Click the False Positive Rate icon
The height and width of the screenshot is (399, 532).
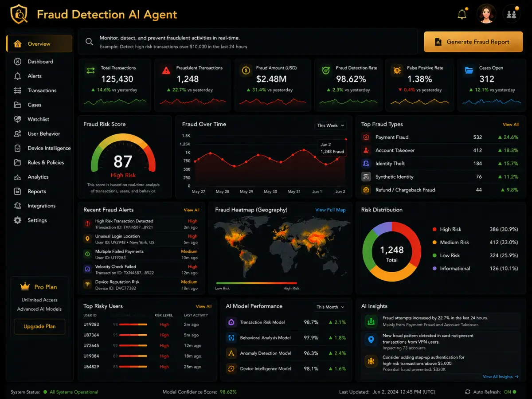(397, 70)
